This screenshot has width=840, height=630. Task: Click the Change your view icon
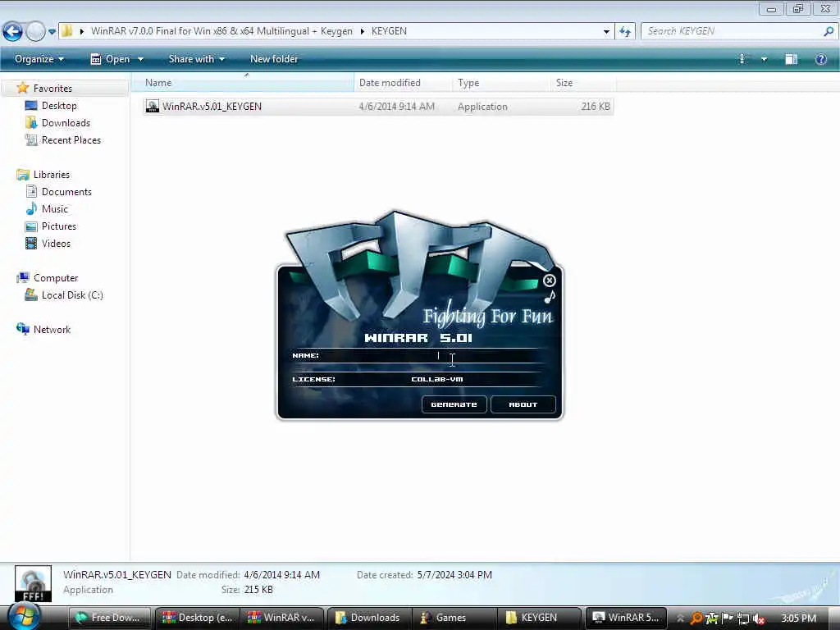point(742,59)
